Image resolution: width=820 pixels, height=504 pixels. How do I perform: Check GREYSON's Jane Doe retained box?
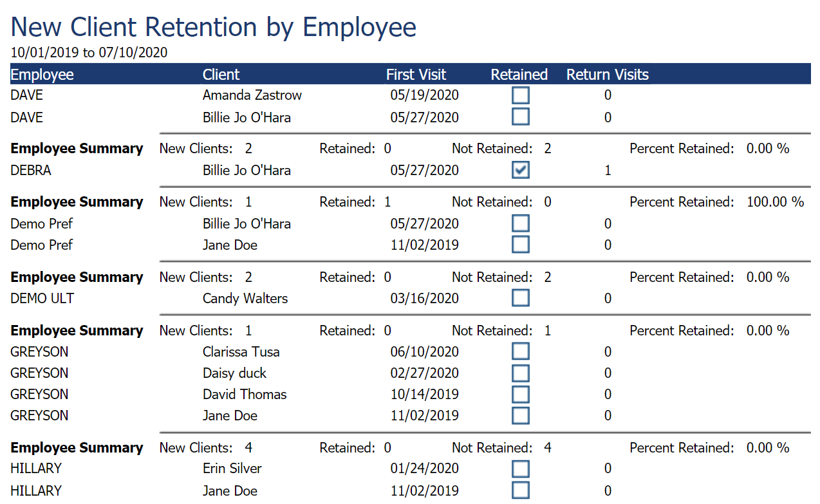click(x=520, y=415)
